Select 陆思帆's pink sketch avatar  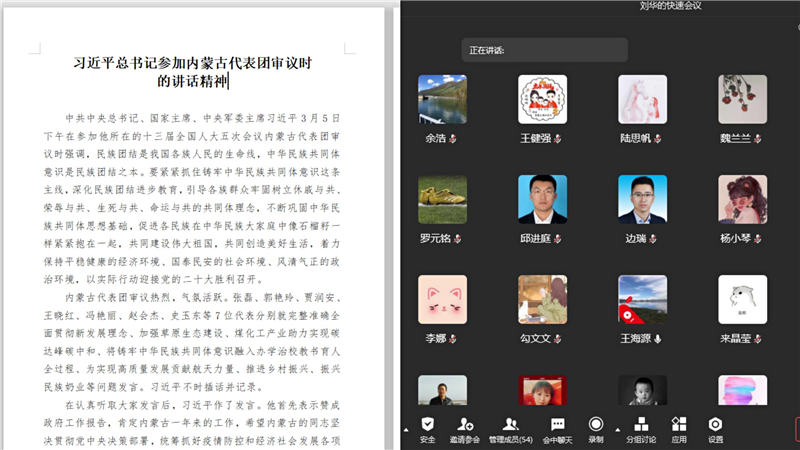click(642, 99)
